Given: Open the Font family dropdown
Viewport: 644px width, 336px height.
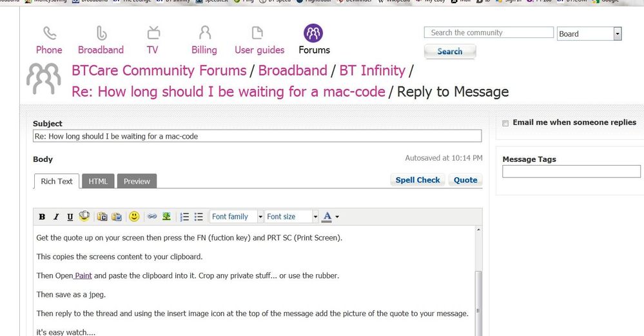Looking at the screenshot, I should click(237, 217).
